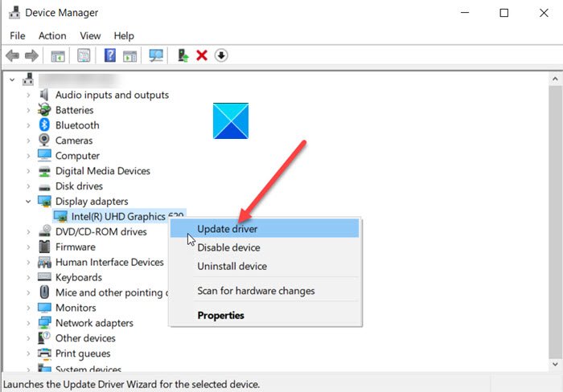Expand the Disk drives chevron
This screenshot has width=563, height=392.
(x=28, y=186)
